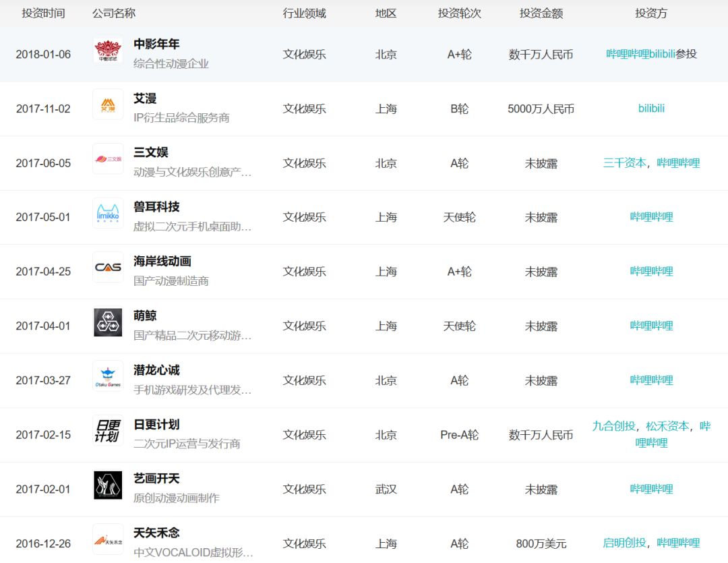Open the 九合创投 investor link
Viewport: 728px width, 563px height.
tap(614, 426)
